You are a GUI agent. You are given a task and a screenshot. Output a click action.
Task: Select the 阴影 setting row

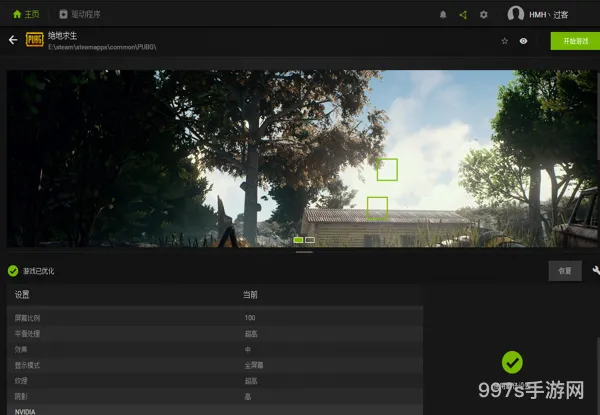click(215, 397)
